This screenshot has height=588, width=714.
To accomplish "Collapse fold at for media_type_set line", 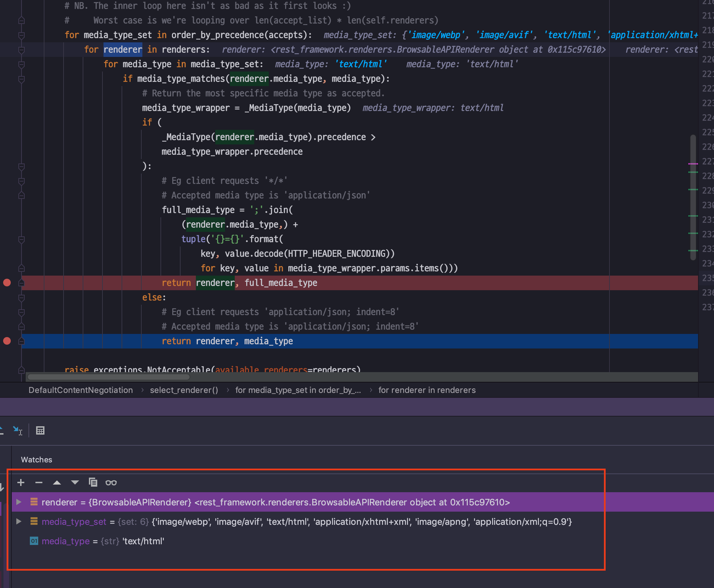I will [x=22, y=35].
